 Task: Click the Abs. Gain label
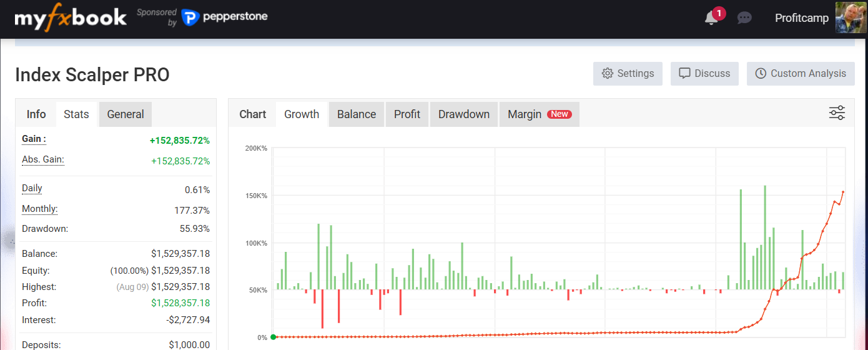coord(43,159)
